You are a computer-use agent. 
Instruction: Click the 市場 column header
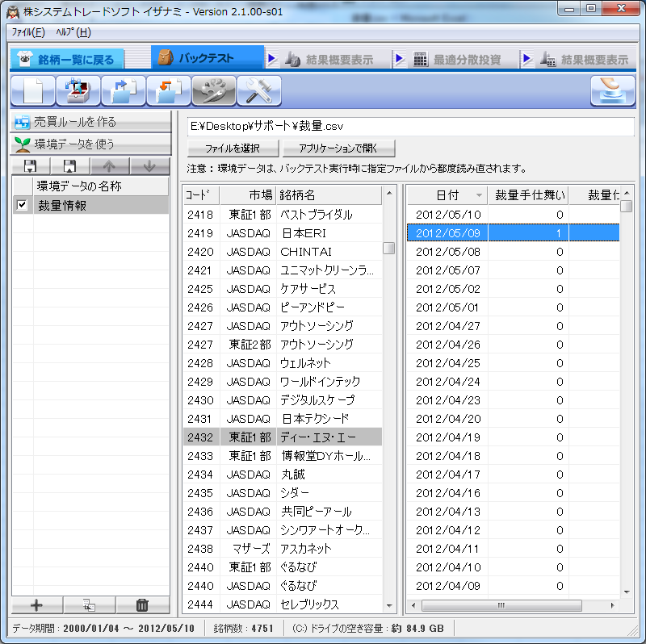tap(249, 194)
